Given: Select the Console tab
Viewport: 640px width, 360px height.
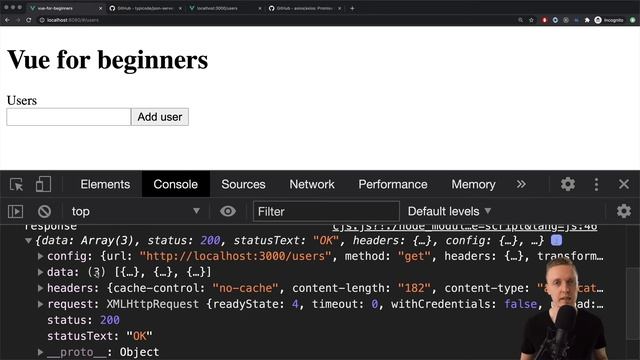Looking at the screenshot, I should click(x=176, y=184).
